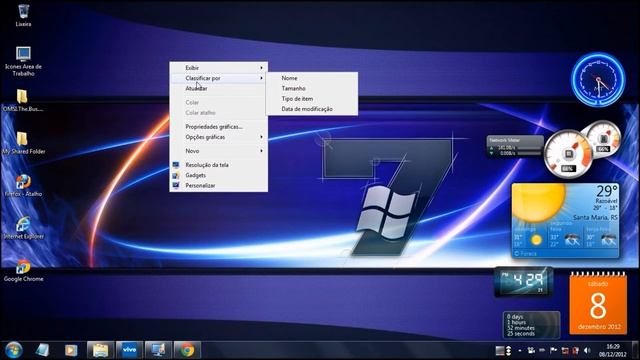Open Resolução da tela menu entry

(219, 165)
